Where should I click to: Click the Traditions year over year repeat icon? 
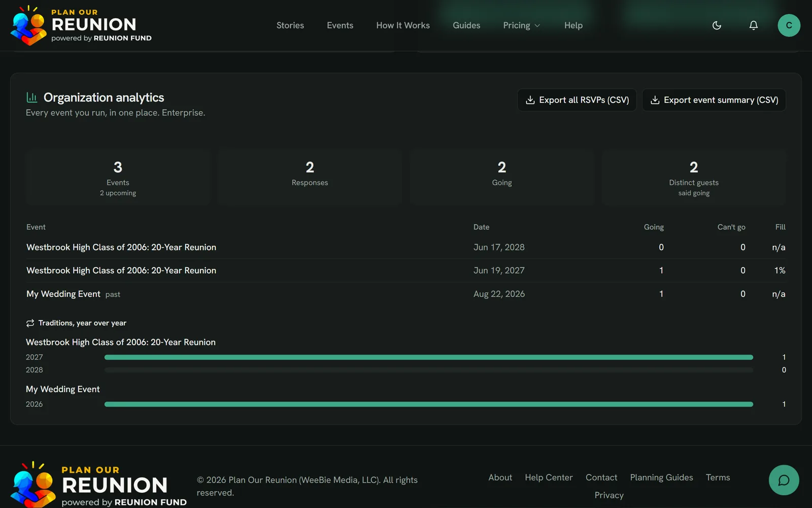click(30, 323)
